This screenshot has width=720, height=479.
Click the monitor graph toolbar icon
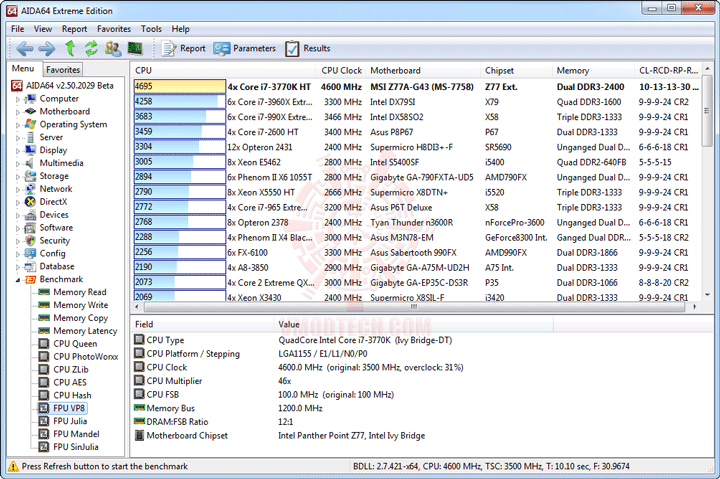pyautogui.click(x=135, y=48)
